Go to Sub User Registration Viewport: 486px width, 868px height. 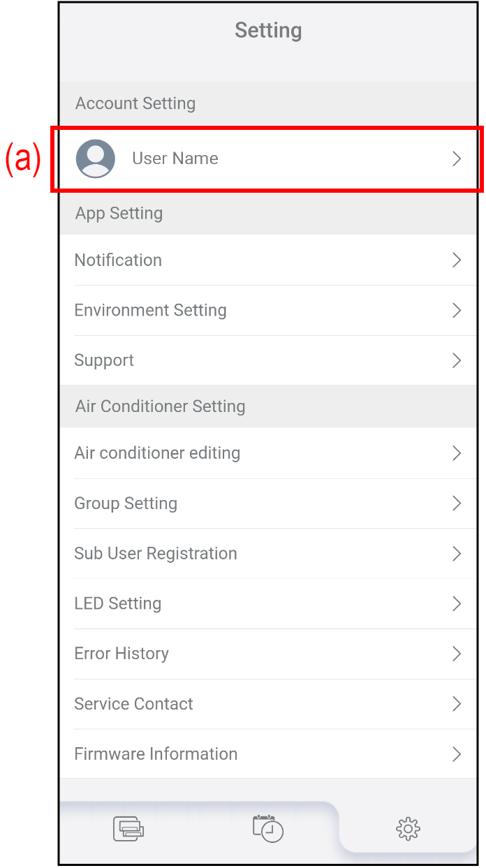click(156, 554)
